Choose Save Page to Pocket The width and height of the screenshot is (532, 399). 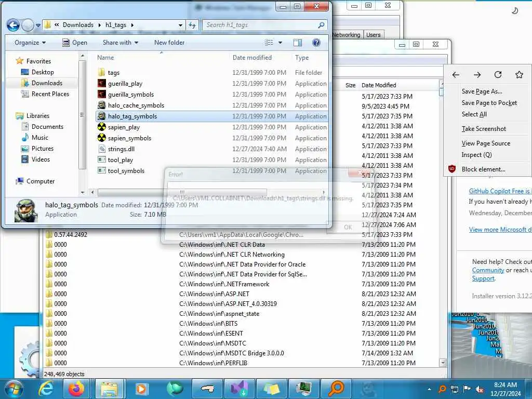[489, 103]
